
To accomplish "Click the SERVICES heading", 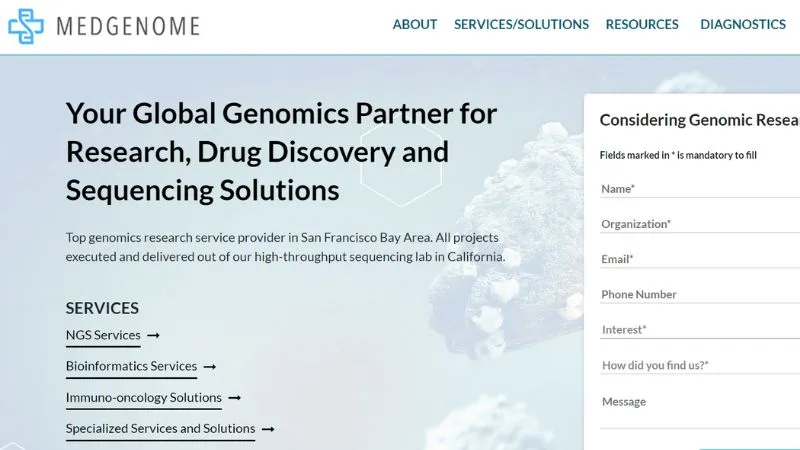I will point(102,308).
